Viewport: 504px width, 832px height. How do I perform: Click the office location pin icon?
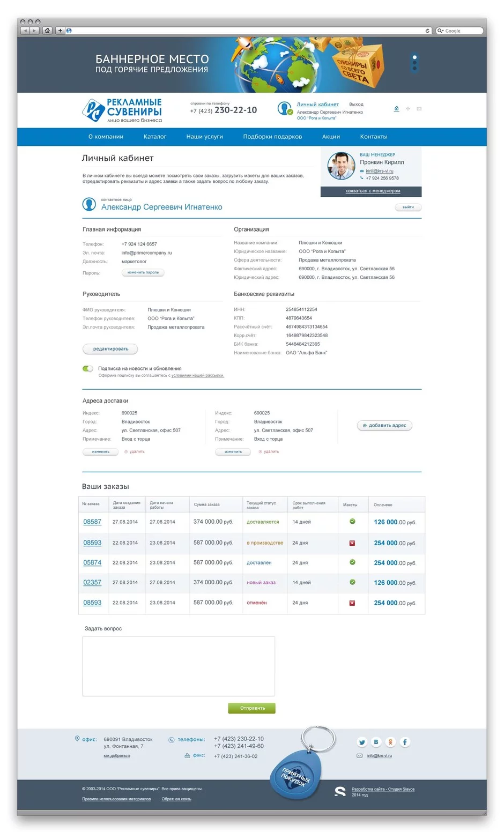(77, 739)
